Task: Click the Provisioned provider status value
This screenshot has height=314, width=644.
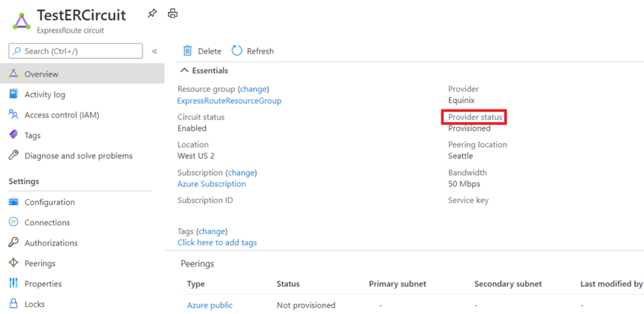Action: pos(469,128)
